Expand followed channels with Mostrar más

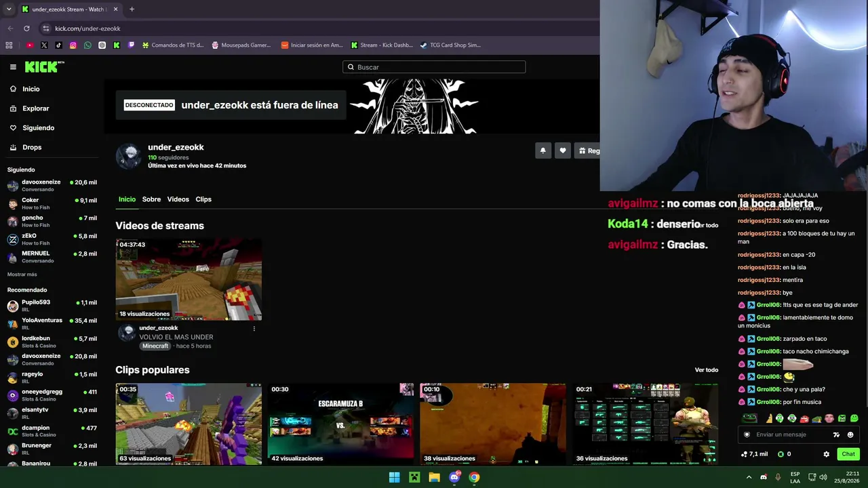(22, 274)
